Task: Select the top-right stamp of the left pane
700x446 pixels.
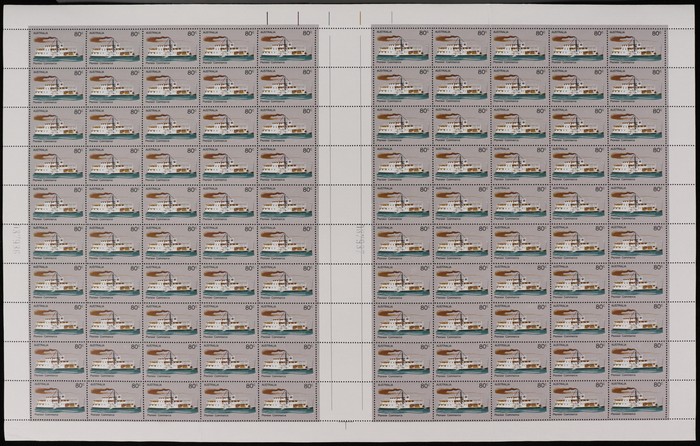Action: 287,47
